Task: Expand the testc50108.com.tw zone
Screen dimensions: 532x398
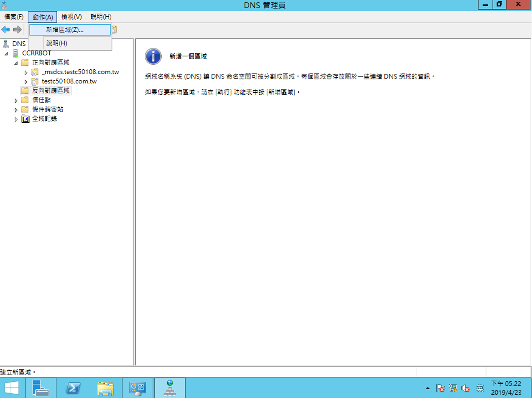Action: (26, 82)
